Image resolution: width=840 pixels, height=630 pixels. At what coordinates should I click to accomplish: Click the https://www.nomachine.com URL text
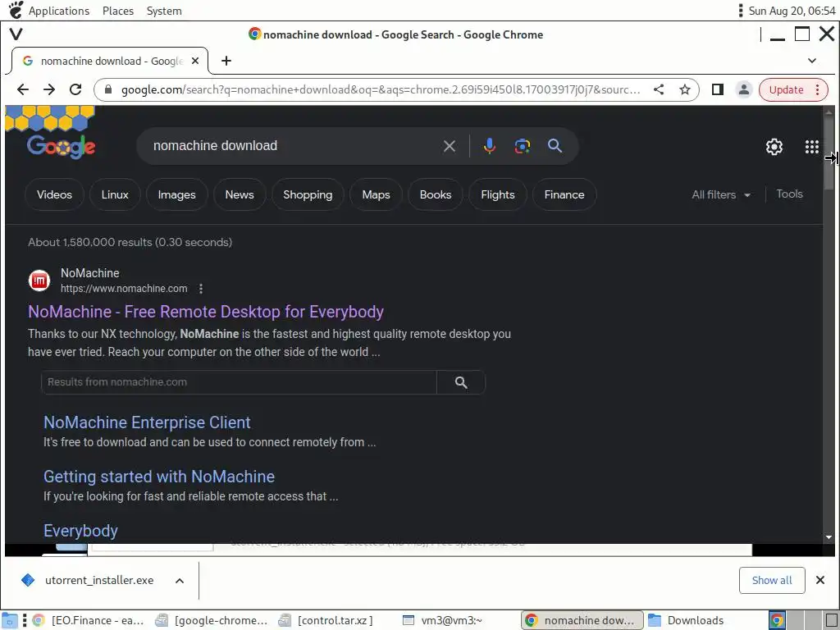coord(124,288)
